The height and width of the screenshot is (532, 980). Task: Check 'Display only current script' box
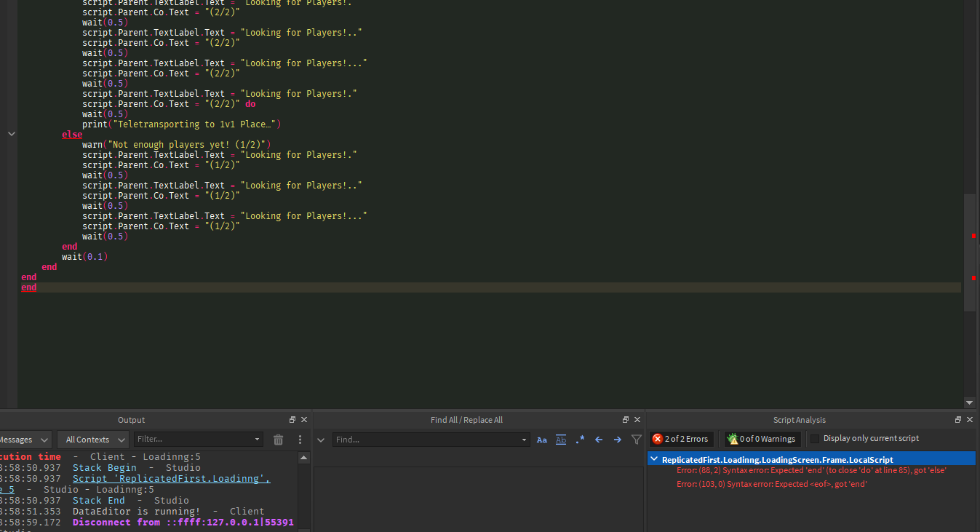815,439
